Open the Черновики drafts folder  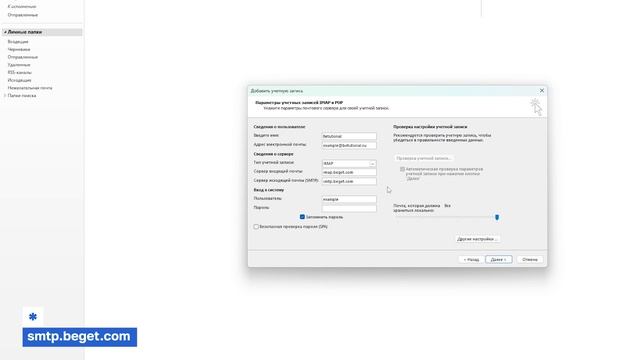(19, 49)
